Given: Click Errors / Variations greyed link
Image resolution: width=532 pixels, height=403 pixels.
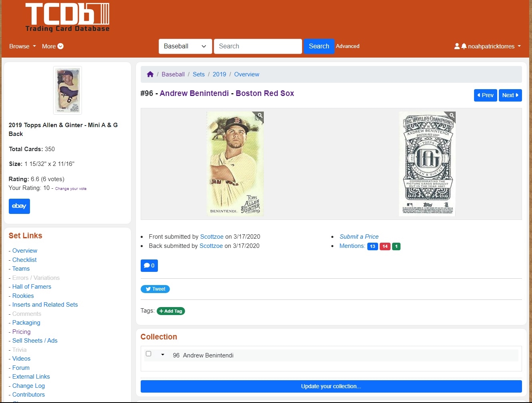Looking at the screenshot, I should pos(36,278).
